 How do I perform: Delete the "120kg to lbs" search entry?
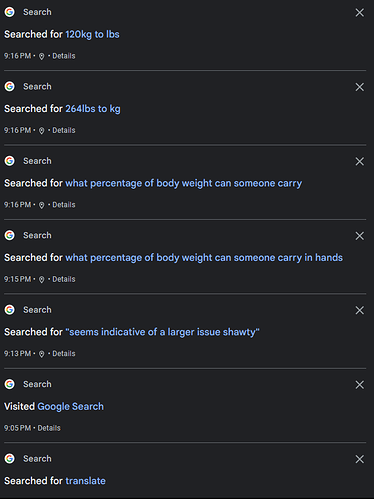pyautogui.click(x=359, y=13)
